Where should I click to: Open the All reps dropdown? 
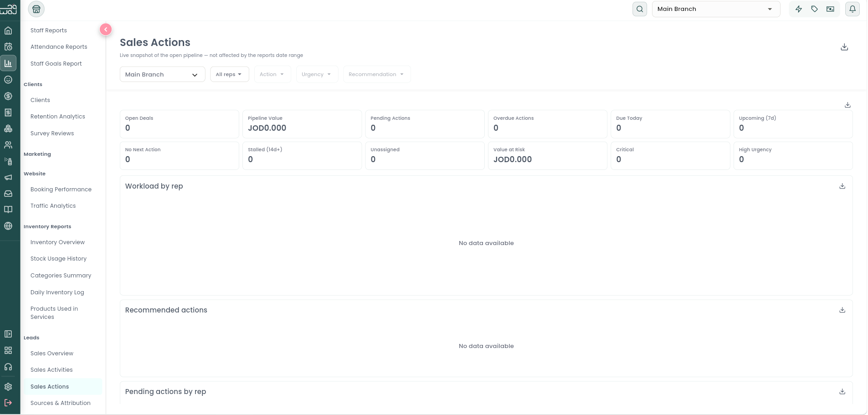point(230,74)
